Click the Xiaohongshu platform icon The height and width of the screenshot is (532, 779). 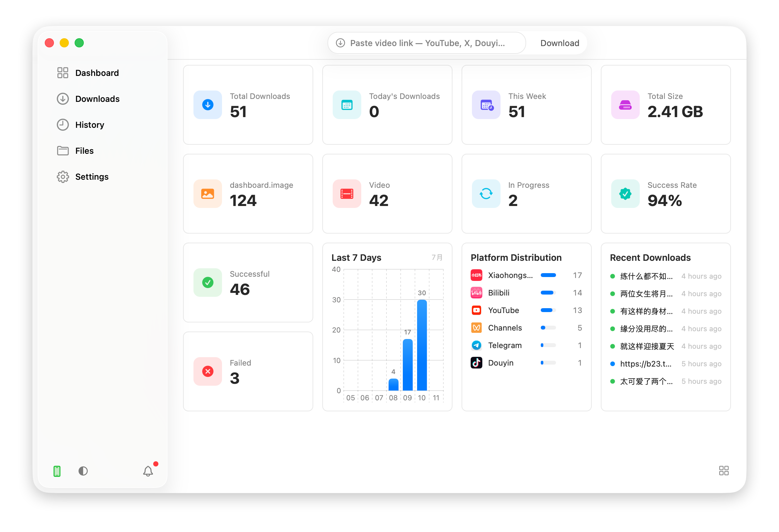(476, 275)
